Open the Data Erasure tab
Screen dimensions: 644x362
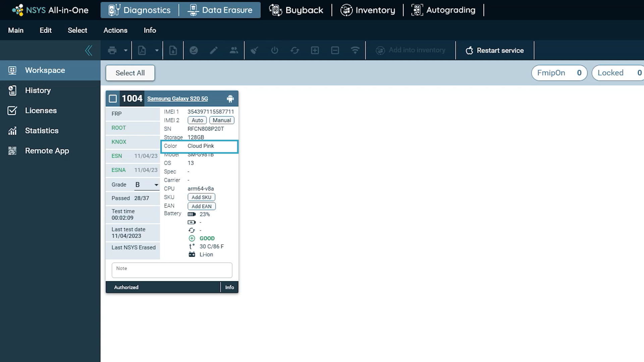coord(220,10)
